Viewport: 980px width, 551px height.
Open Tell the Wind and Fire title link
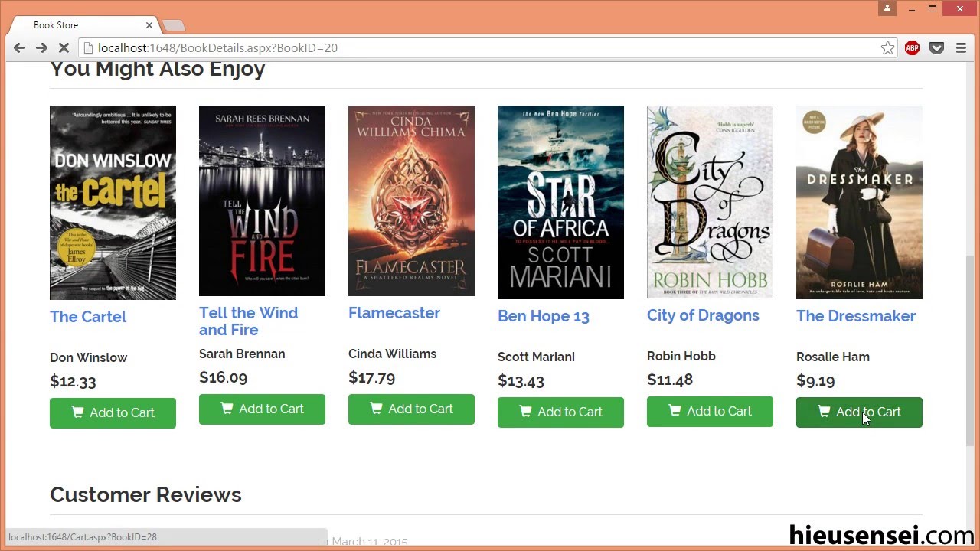click(249, 321)
